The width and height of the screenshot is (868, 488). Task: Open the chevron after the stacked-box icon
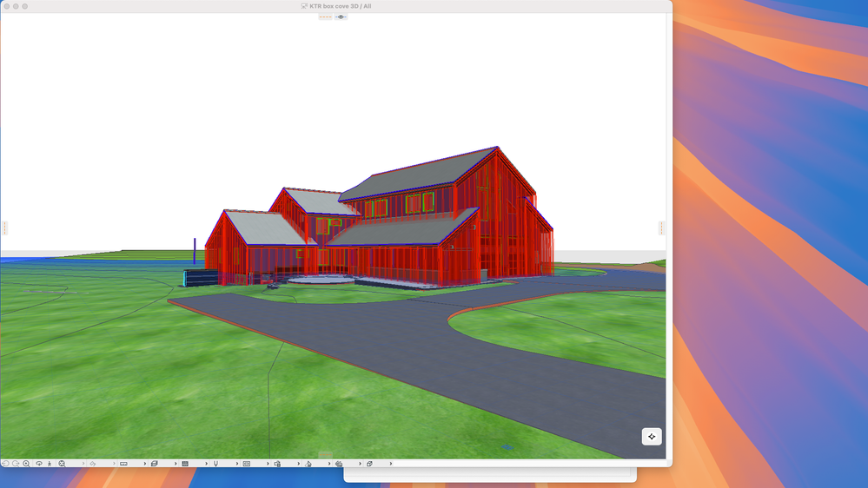coord(176,464)
